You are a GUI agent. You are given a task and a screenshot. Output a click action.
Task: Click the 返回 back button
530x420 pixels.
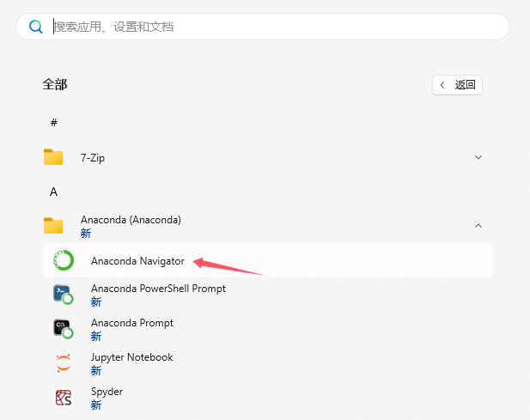tap(457, 85)
